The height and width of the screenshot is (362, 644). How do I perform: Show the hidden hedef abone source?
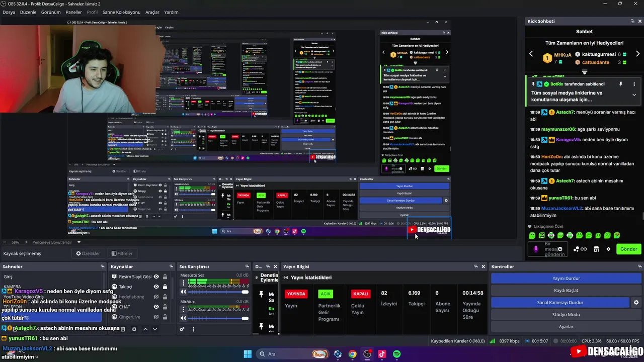point(156,297)
